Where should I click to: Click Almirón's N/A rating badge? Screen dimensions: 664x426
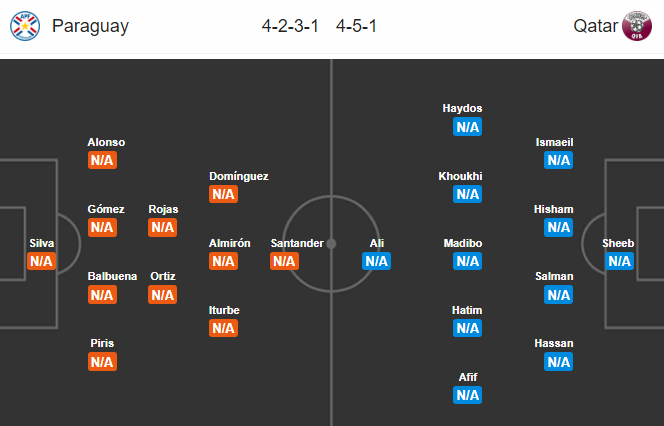click(224, 261)
